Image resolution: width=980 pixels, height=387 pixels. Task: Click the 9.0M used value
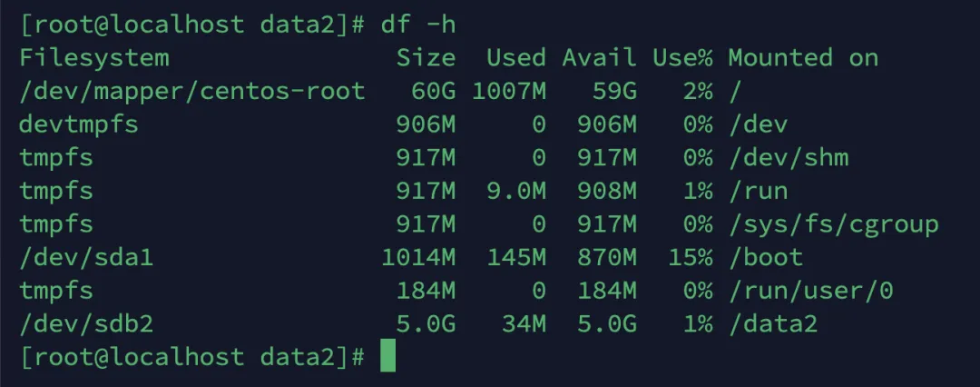point(516,191)
